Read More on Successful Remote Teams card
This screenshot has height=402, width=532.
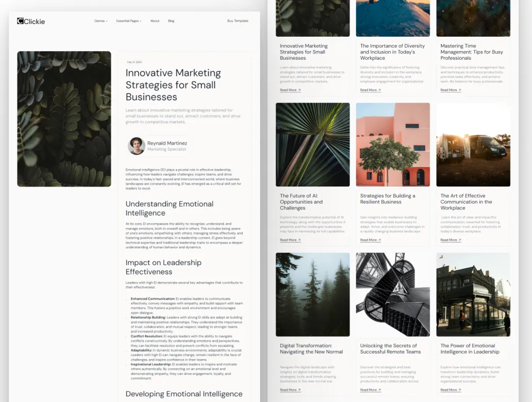click(371, 390)
